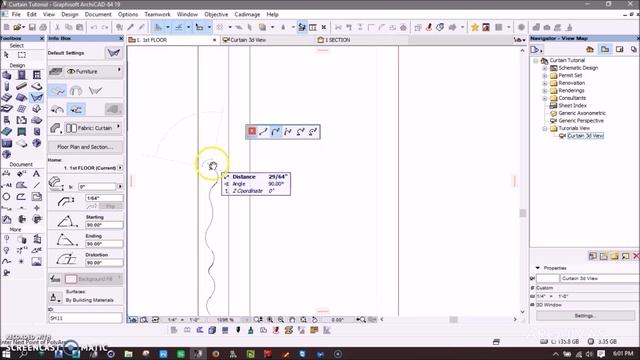Toggle the Background Fill checkbox icon
Viewport: 640px width, 360px height.
click(56, 279)
